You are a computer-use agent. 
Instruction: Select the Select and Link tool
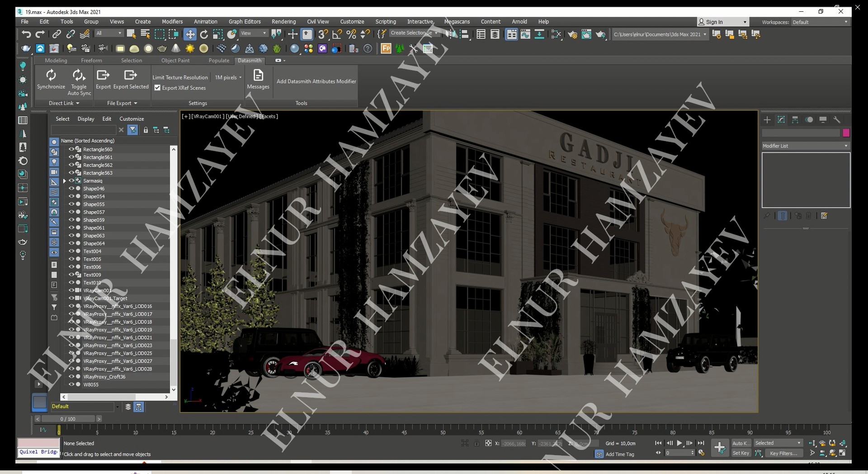click(57, 34)
